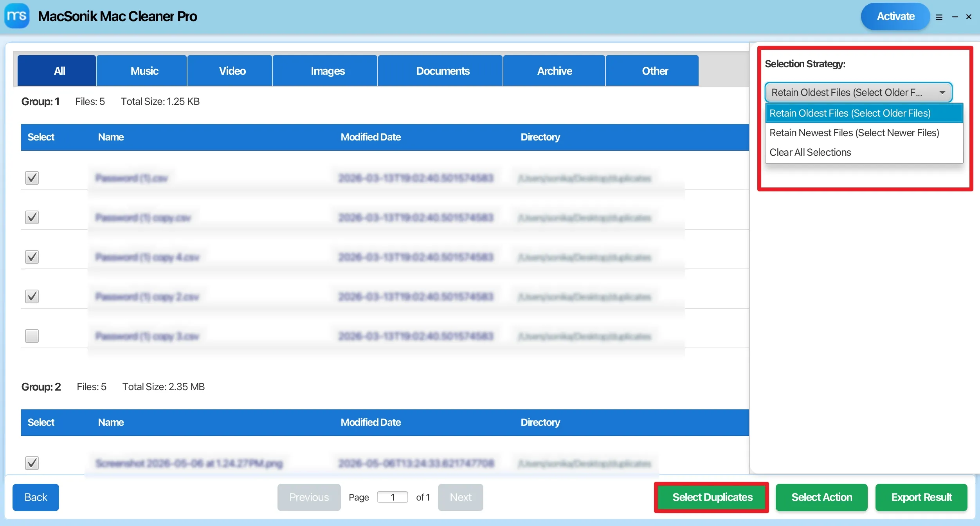The width and height of the screenshot is (980, 526).
Task: Uncheck the Password (1) copy 2.csv checkbox
Action: pyautogui.click(x=32, y=296)
